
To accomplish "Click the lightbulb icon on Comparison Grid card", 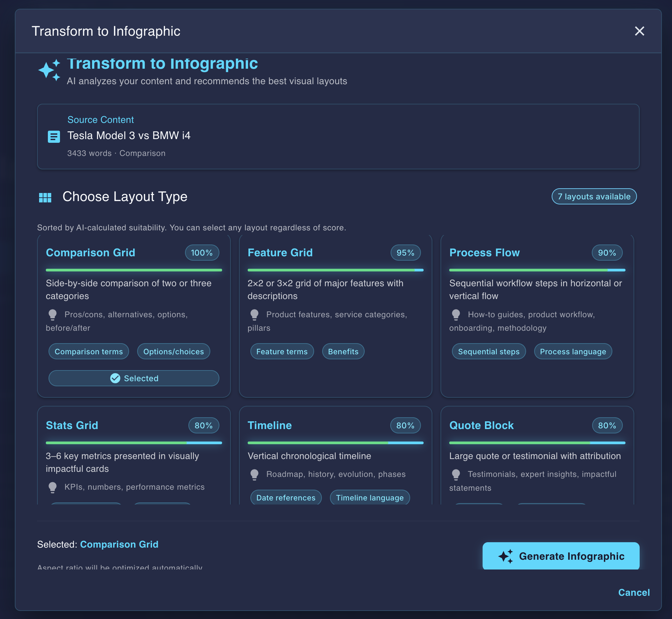I will (x=53, y=314).
